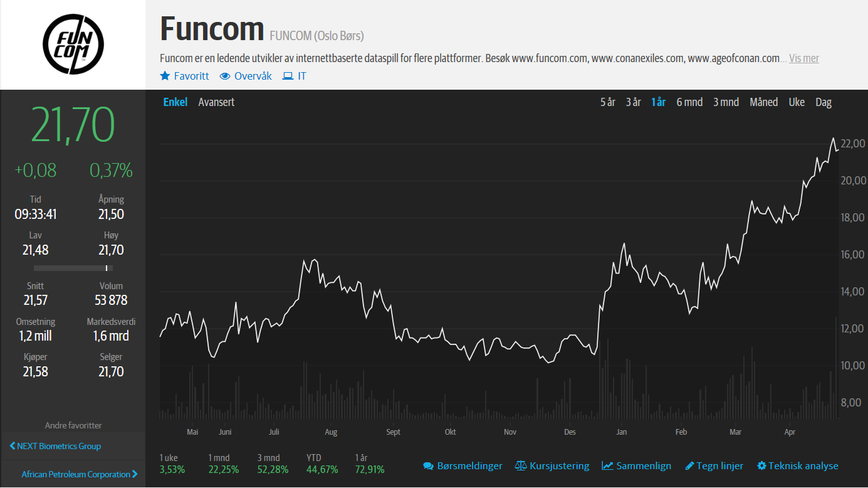
Task: Click the Åpning value 21,50
Action: (111, 215)
